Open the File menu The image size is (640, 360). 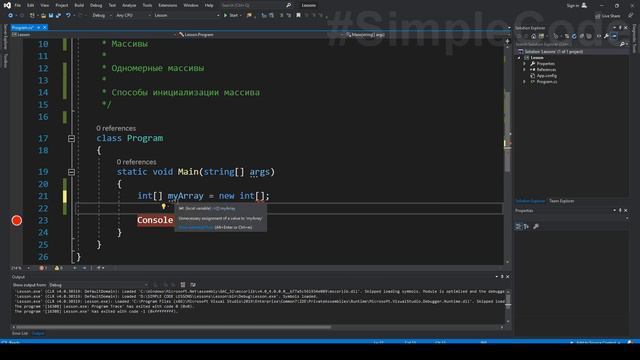[x=17, y=5]
